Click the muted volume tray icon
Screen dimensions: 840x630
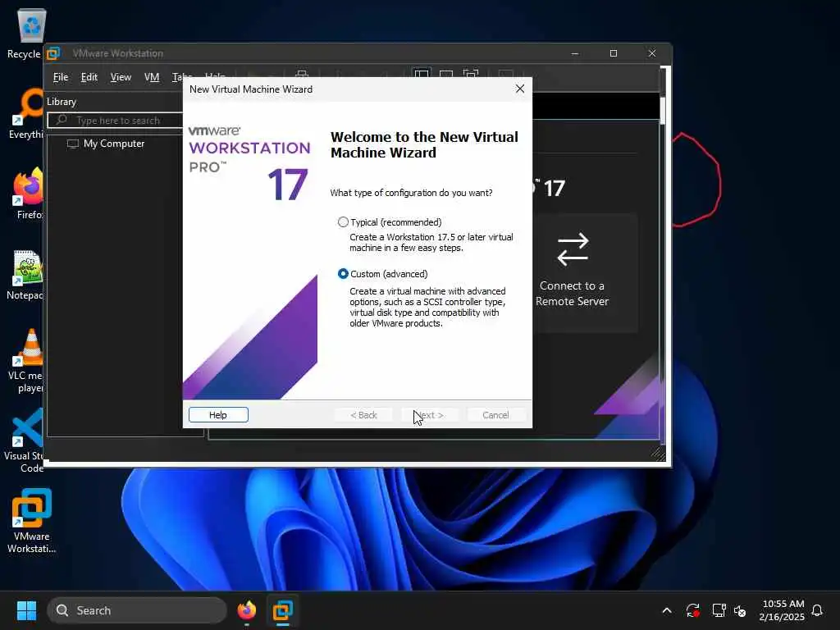tap(740, 610)
